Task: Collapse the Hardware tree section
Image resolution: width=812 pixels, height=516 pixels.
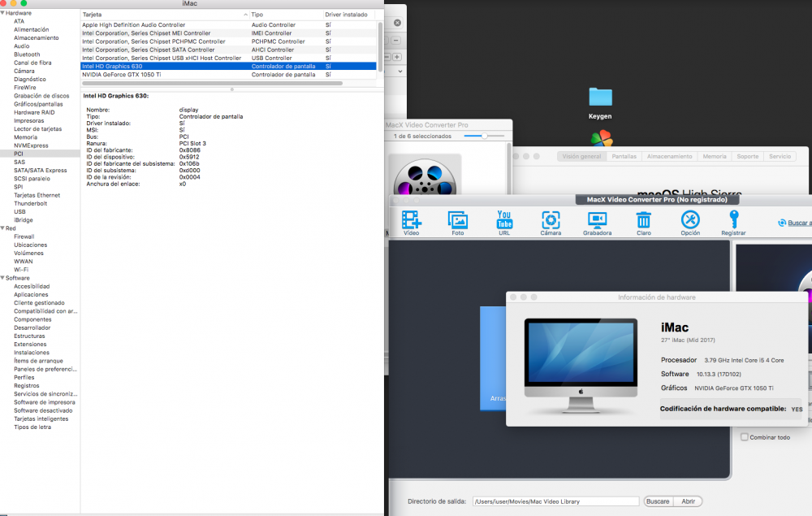Action: 2,13
